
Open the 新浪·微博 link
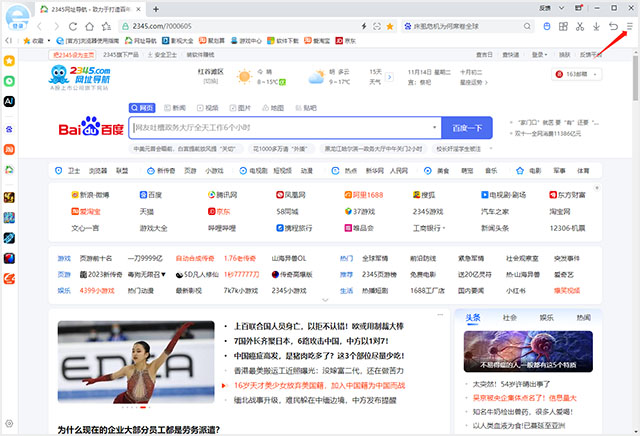[90, 195]
